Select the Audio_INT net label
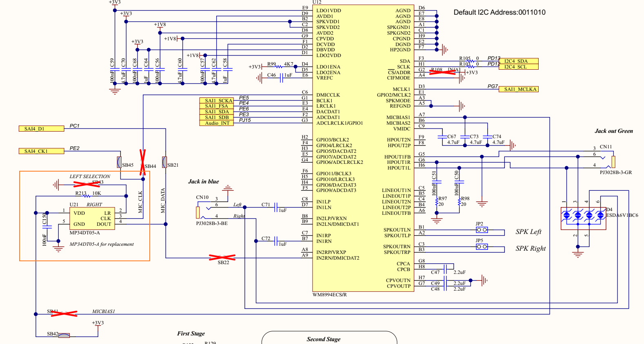This screenshot has width=644, height=344. pos(217,123)
